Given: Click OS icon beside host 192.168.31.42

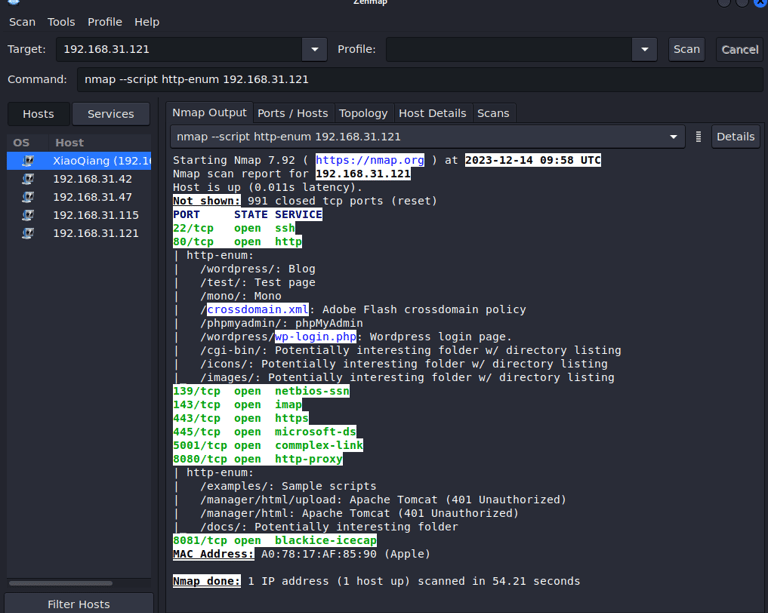Looking at the screenshot, I should 28,179.
